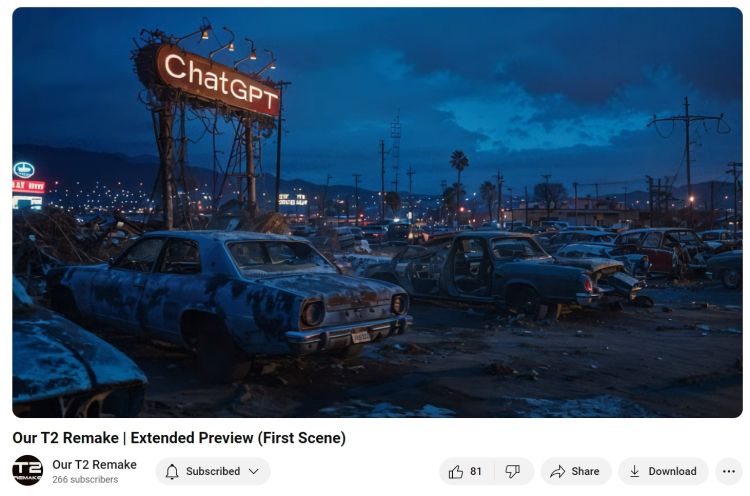Click the notification bell icon
Image resolution: width=750 pixels, height=496 pixels.
click(172, 472)
